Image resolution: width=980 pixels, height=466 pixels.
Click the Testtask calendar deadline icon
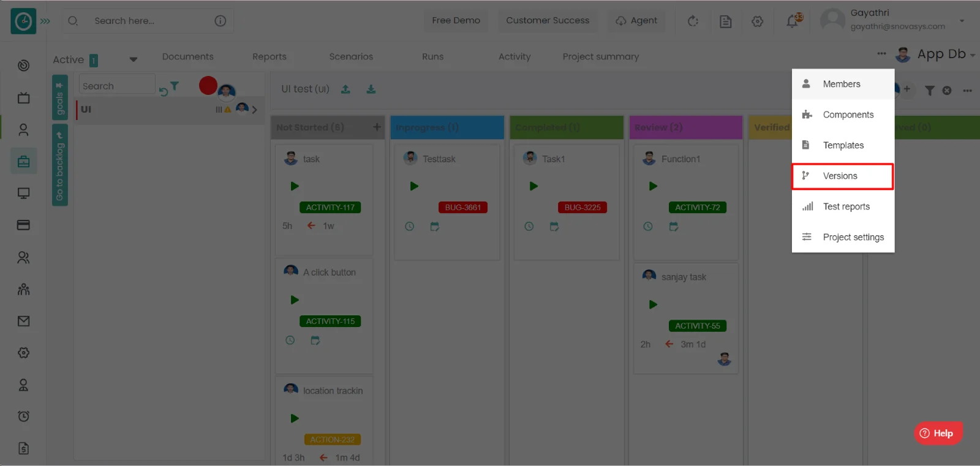pos(435,227)
